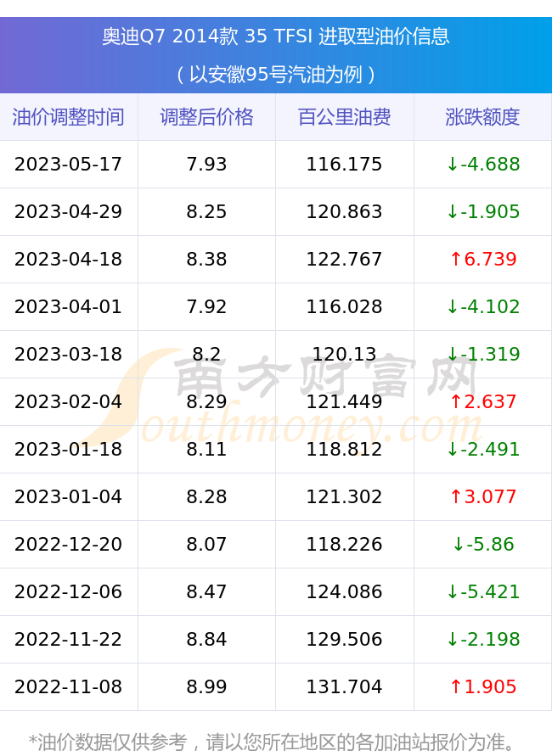Click the fuel cost 121.302
The height and width of the screenshot is (756, 552).
(x=345, y=496)
